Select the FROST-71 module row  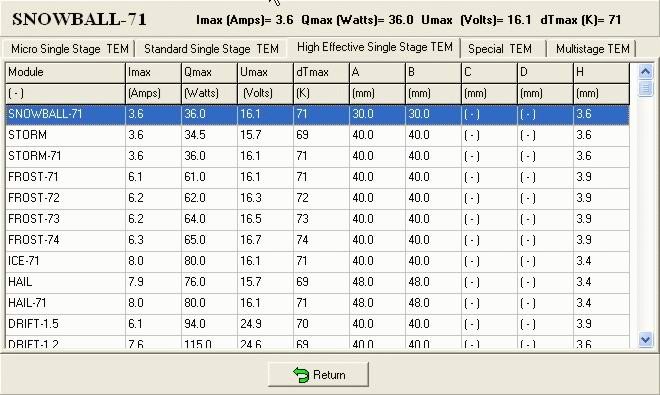click(317, 177)
